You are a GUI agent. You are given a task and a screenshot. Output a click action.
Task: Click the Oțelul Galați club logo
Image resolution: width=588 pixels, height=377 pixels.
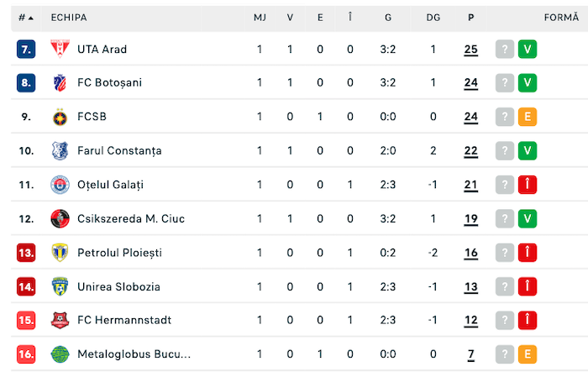60,185
